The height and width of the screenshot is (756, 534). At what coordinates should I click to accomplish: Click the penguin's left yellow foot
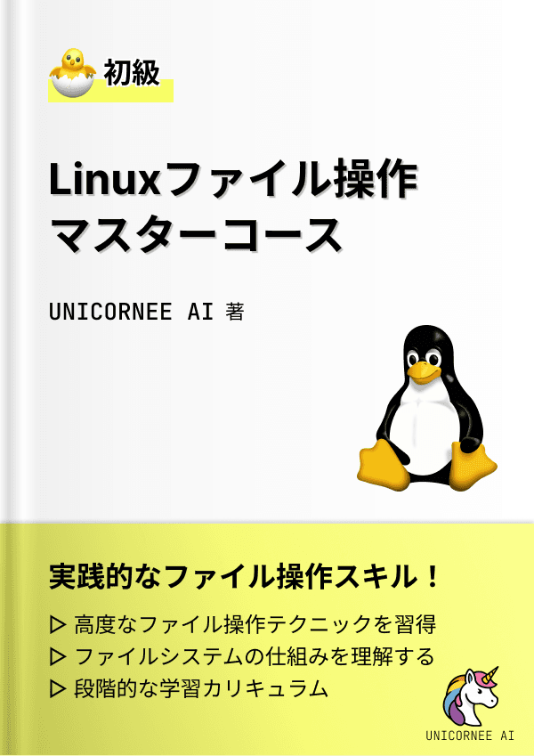(x=384, y=465)
